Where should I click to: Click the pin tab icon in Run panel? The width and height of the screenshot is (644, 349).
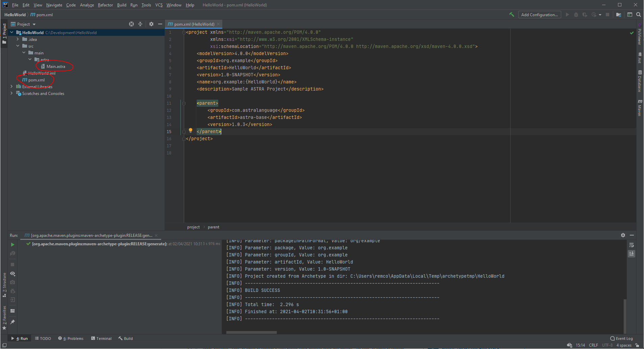click(x=13, y=322)
